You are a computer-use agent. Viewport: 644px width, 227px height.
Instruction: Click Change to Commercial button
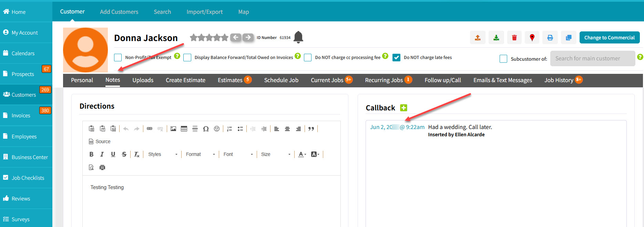click(x=610, y=38)
